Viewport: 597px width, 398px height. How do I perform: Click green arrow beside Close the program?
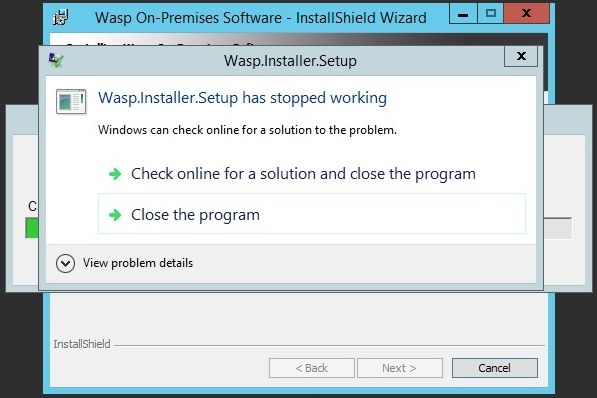tap(115, 215)
